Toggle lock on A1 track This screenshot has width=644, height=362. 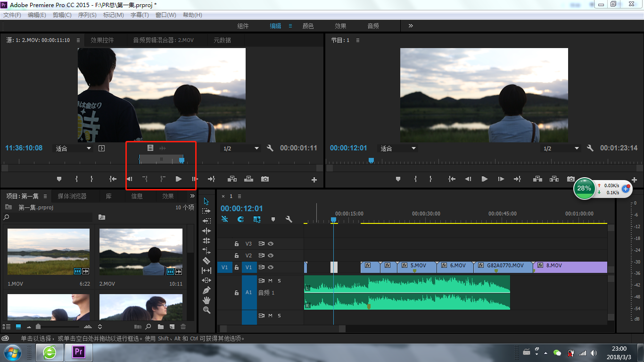(237, 293)
